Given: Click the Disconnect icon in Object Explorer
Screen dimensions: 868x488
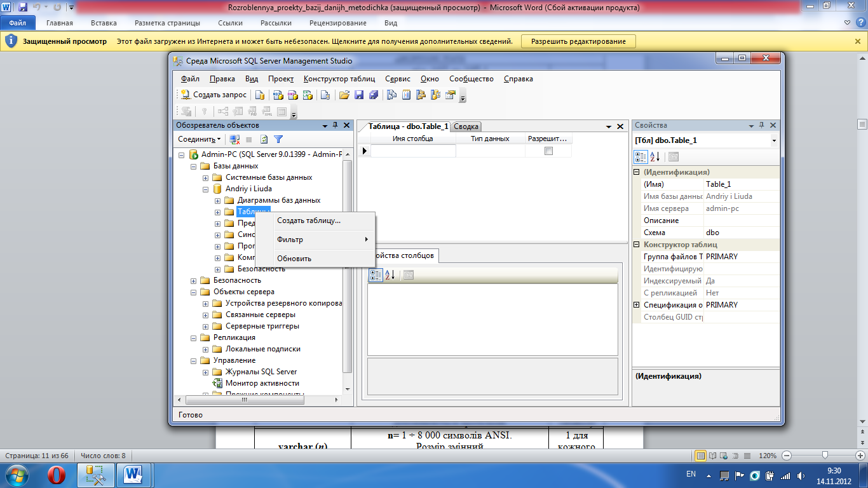Looking at the screenshot, I should [x=234, y=139].
